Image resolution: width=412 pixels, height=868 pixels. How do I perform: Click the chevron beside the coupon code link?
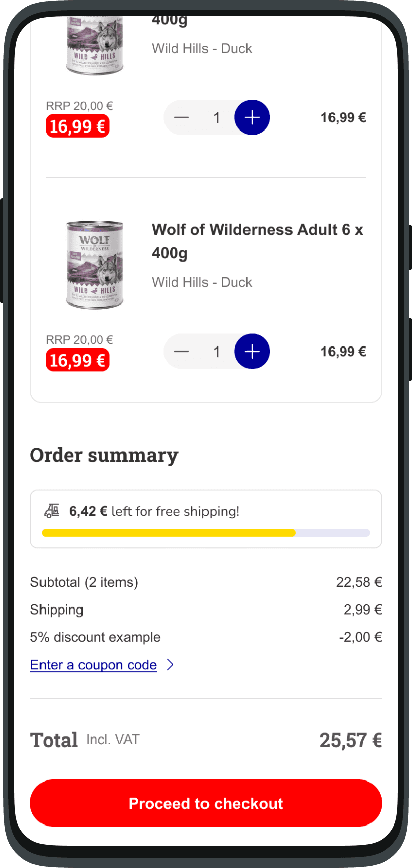tap(170, 664)
